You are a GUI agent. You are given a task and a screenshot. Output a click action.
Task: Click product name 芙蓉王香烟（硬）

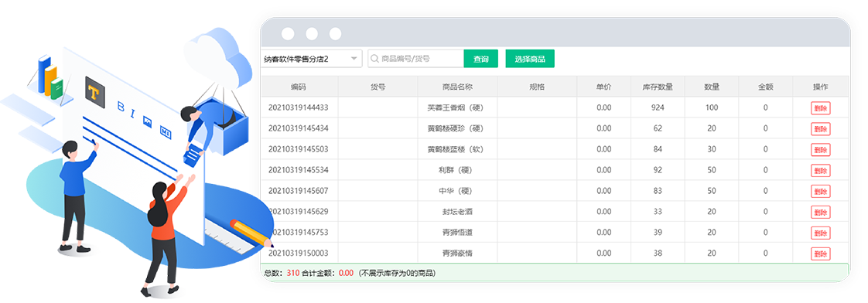point(456,107)
